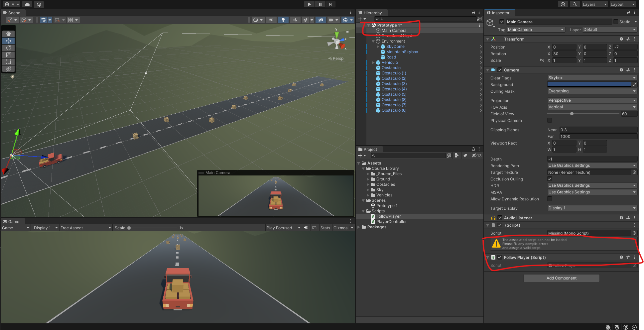
Task: Choose the Rect transform tool
Action: (x=9, y=62)
